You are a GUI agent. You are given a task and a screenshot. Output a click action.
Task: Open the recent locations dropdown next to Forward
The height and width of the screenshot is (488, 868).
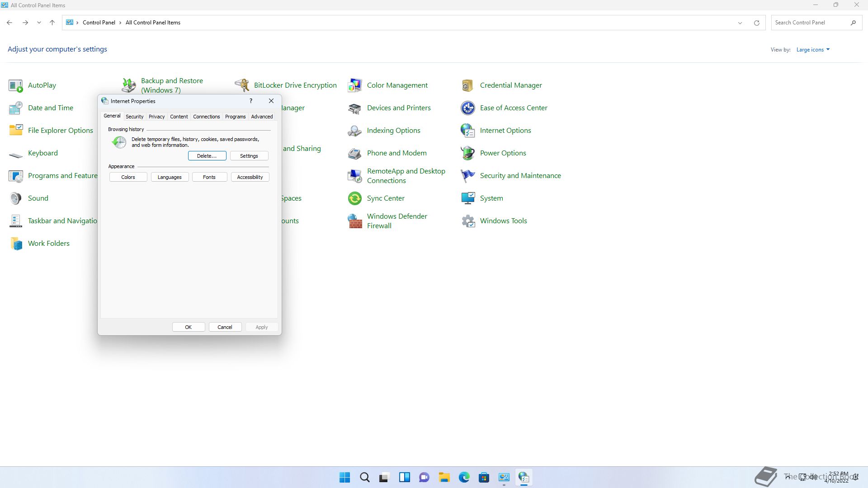pos(39,23)
